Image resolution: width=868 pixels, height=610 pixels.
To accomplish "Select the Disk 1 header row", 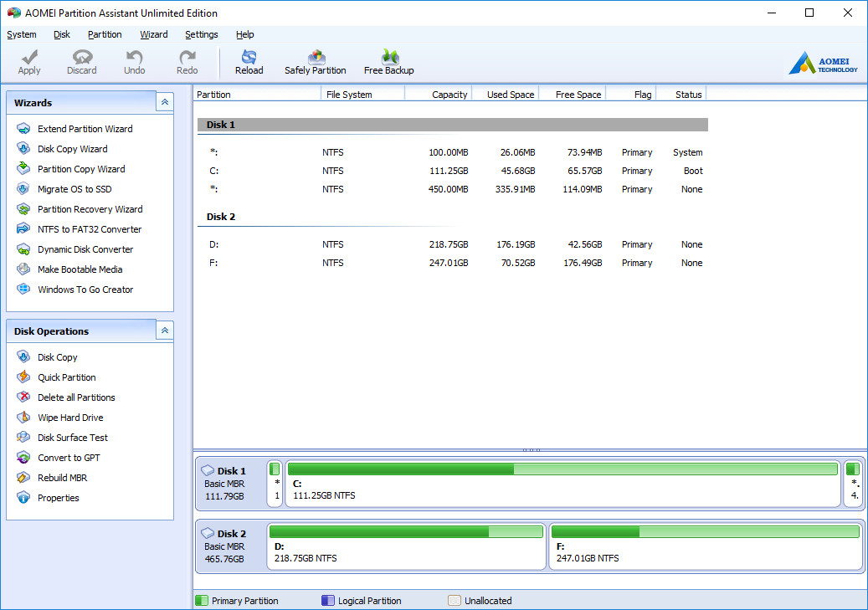I will pyautogui.click(x=452, y=125).
